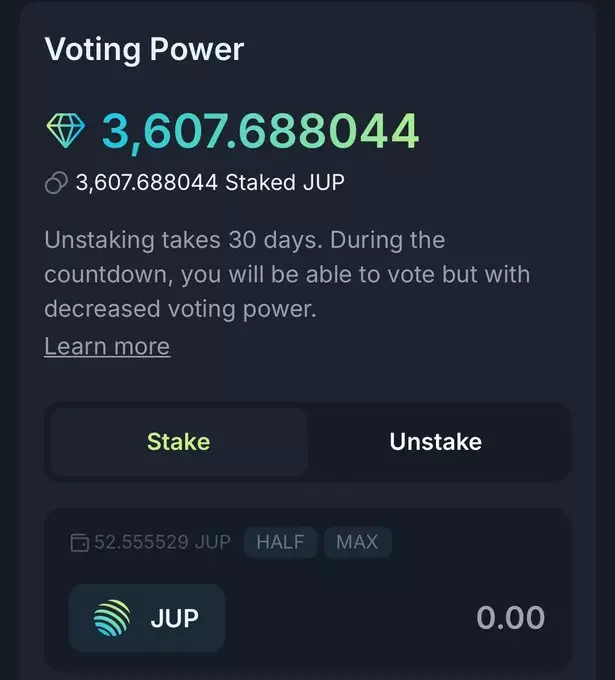Click the striped JUP token logo
Screen dimensions: 615x680
click(x=112, y=618)
